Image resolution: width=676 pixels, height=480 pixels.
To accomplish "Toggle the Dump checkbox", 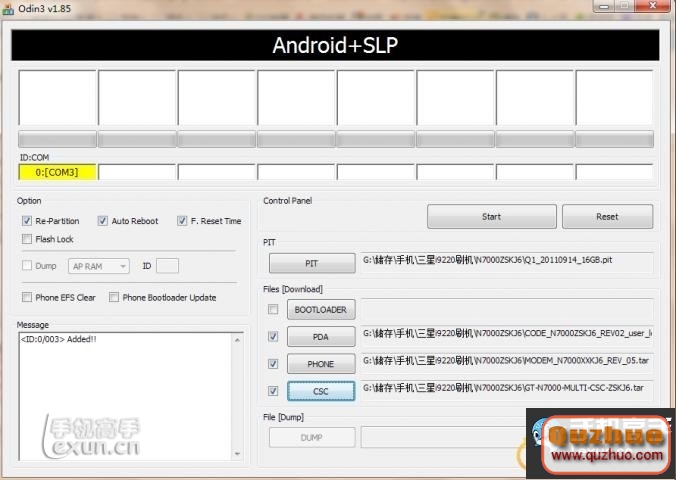I will tap(27, 266).
